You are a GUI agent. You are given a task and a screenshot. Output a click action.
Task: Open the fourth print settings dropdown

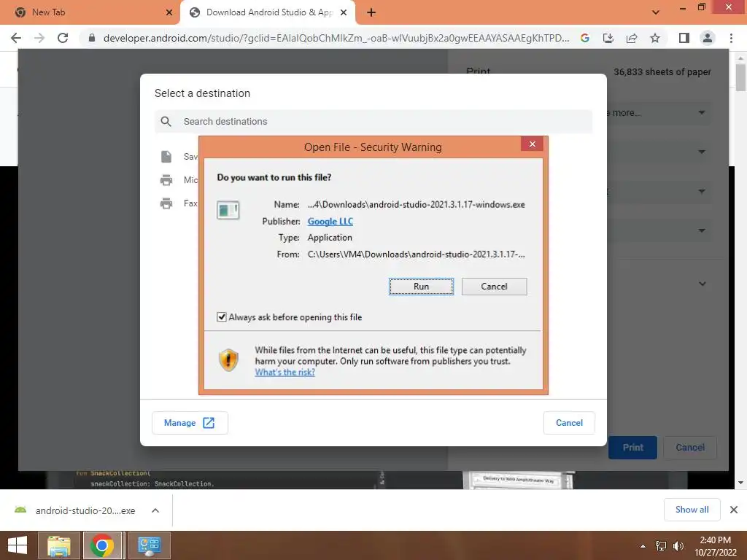coord(701,230)
